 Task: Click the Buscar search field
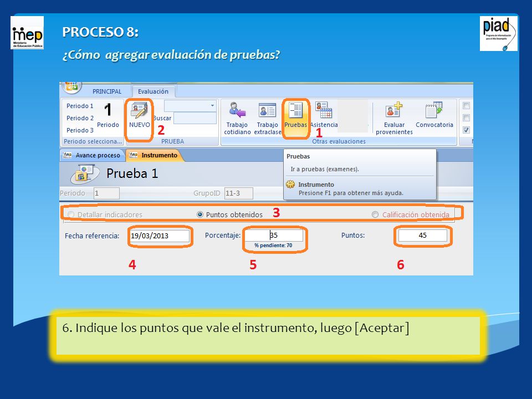tap(195, 118)
